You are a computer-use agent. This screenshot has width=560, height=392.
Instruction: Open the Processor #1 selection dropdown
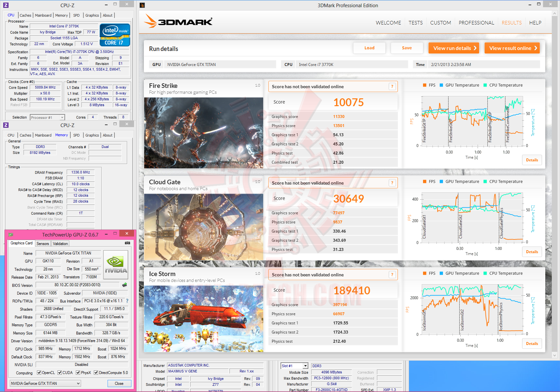pyautogui.click(x=47, y=117)
